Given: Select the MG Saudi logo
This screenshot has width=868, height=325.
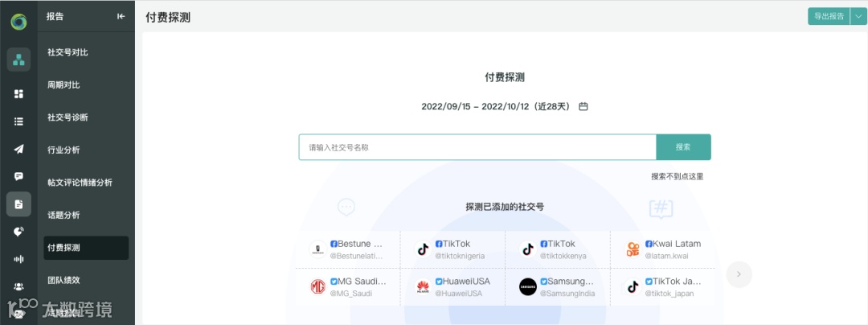Looking at the screenshot, I should point(317,287).
